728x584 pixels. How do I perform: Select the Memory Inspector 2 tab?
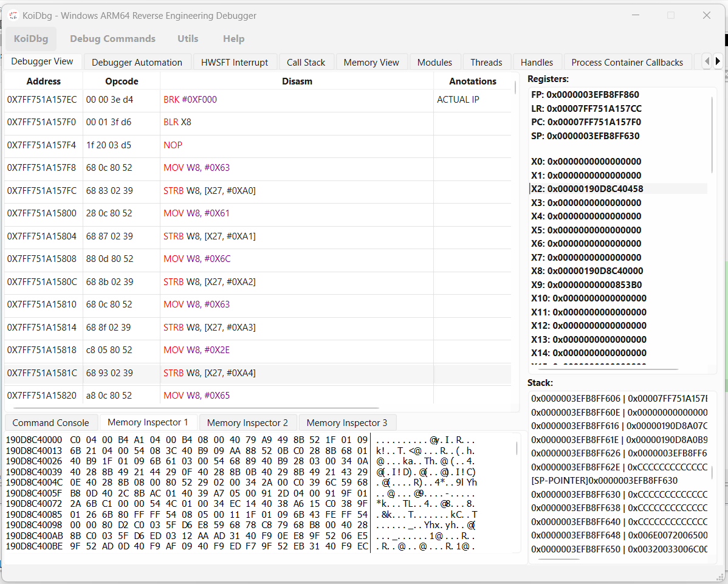[247, 423]
